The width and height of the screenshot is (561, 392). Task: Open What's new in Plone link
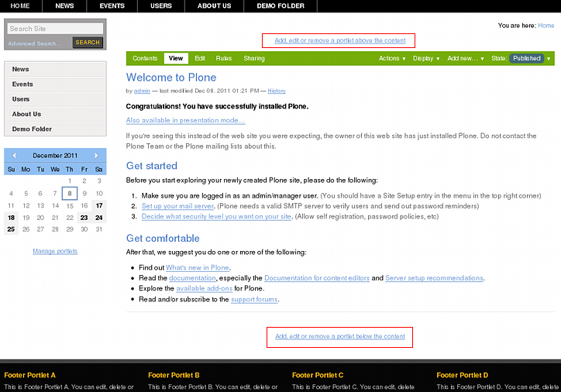coord(198,267)
